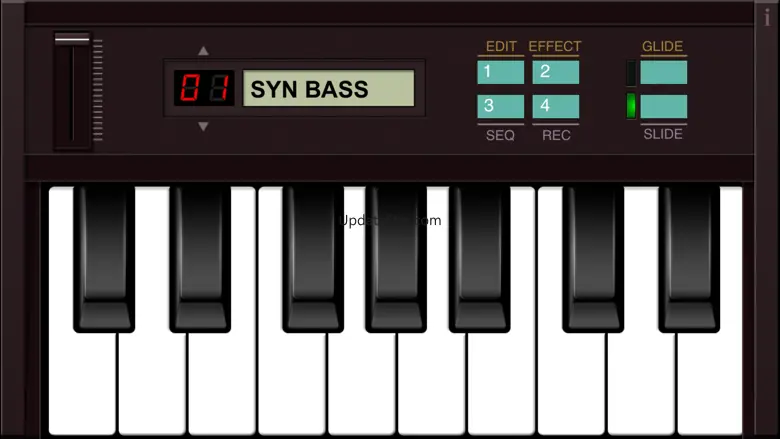Open the info icon in top-right corner

click(x=768, y=17)
